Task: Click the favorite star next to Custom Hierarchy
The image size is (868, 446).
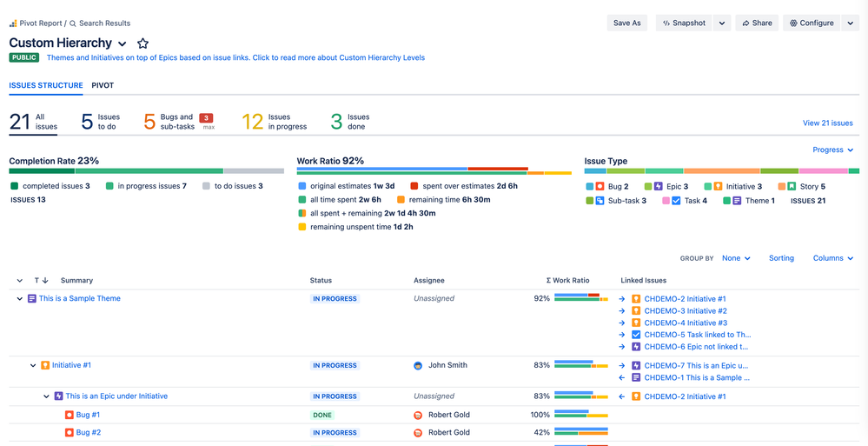Action: pos(142,43)
